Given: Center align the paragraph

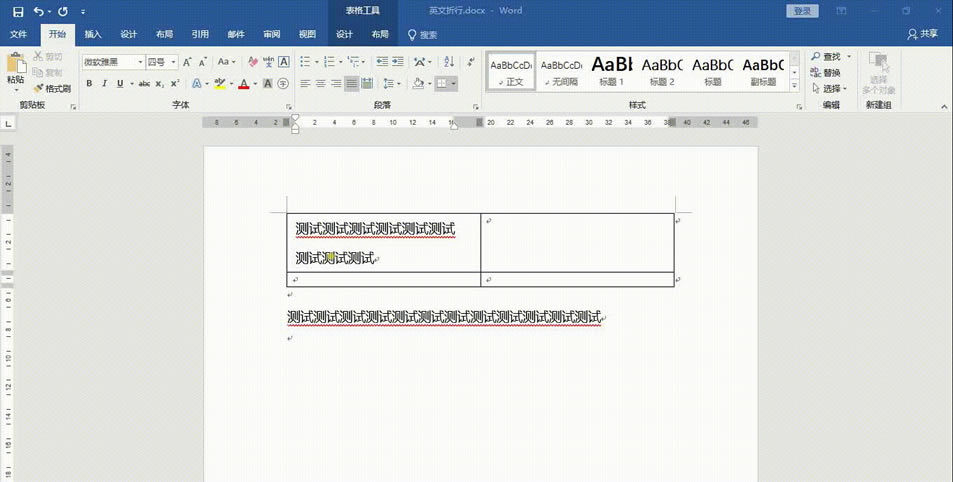Looking at the screenshot, I should click(x=320, y=83).
